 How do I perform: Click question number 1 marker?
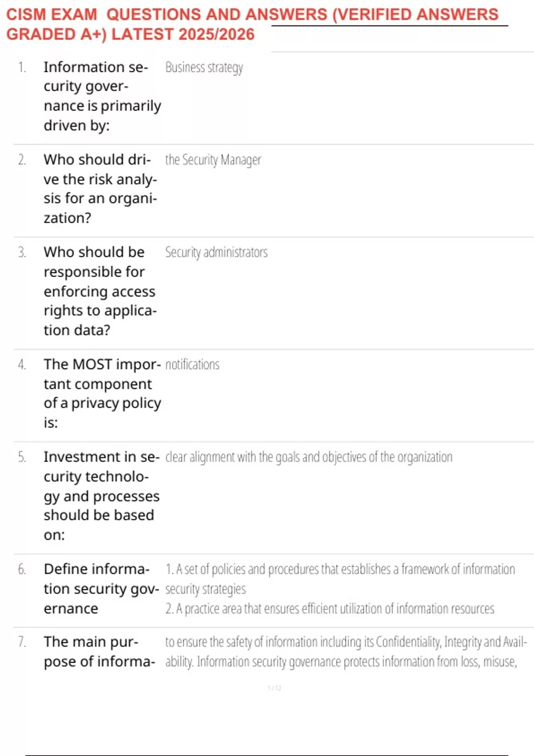coord(22,67)
